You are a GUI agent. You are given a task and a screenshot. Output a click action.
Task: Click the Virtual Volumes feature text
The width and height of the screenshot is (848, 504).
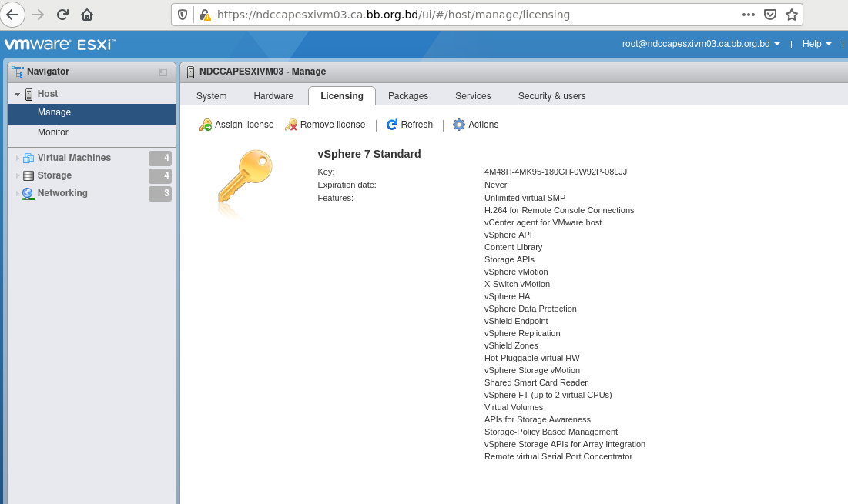(514, 407)
